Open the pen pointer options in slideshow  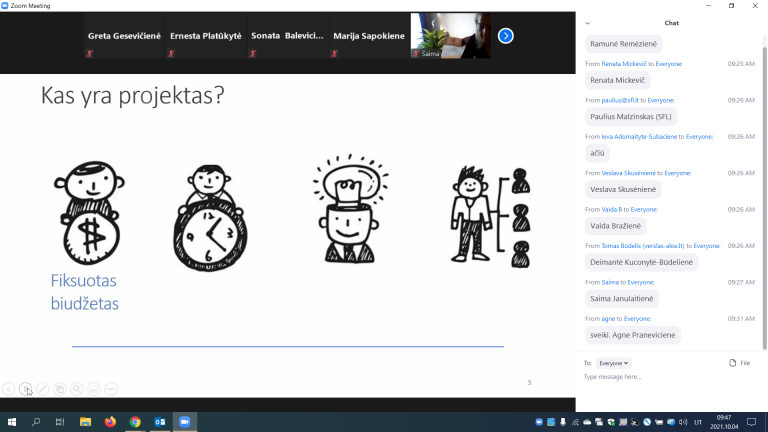click(43, 389)
